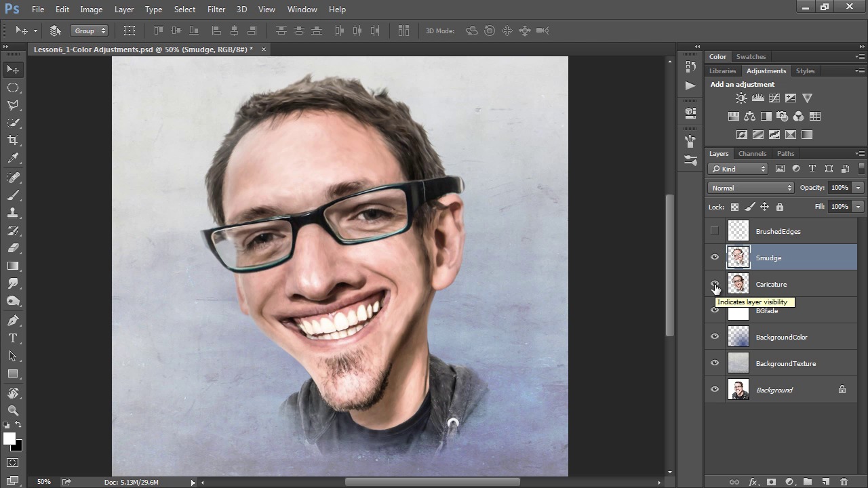Click the foreground color swatch
The image size is (868, 488).
pos(9,439)
